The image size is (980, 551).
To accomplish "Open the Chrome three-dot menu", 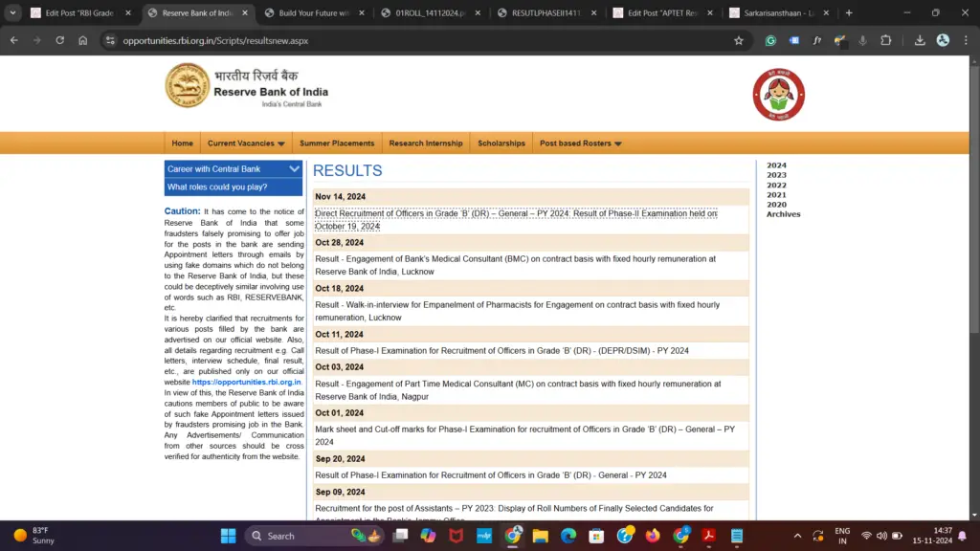I will point(966,40).
